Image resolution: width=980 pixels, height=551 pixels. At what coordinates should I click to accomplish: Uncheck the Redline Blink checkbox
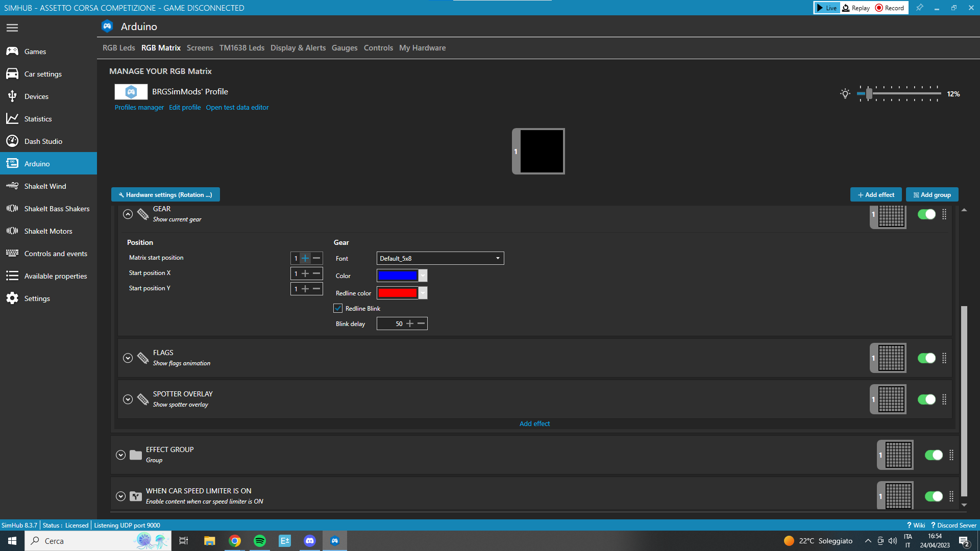(338, 308)
